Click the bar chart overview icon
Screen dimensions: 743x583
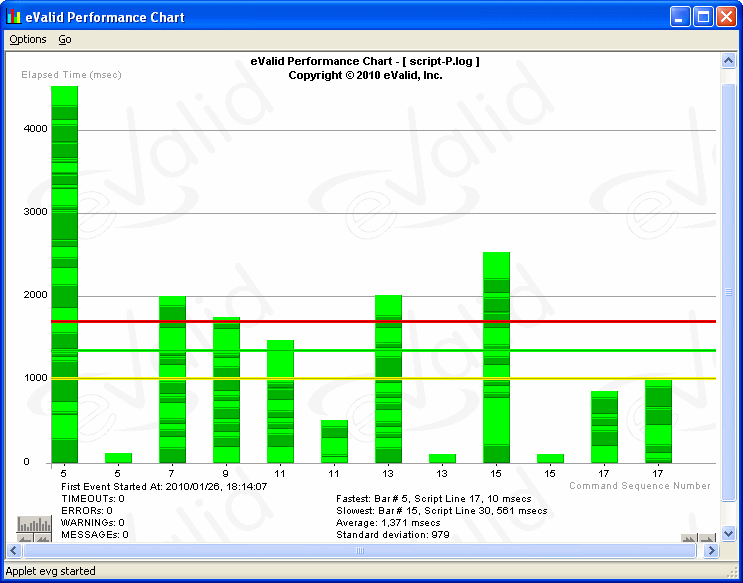pyautogui.click(x=34, y=524)
